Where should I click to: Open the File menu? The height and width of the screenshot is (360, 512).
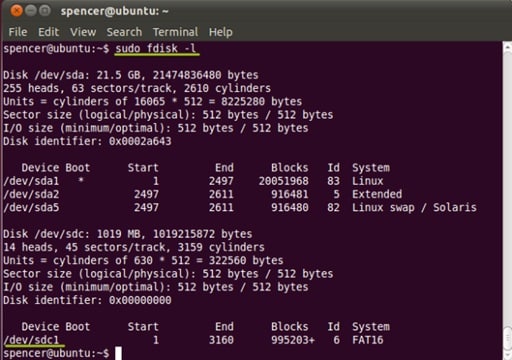click(18, 32)
